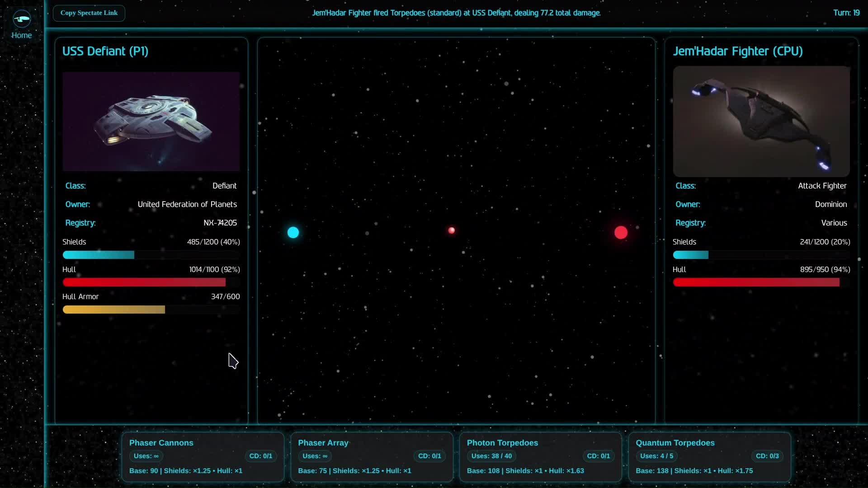Image resolution: width=868 pixels, height=488 pixels.
Task: Click the Jem'Hadar Fighter shields bar
Action: (761, 255)
